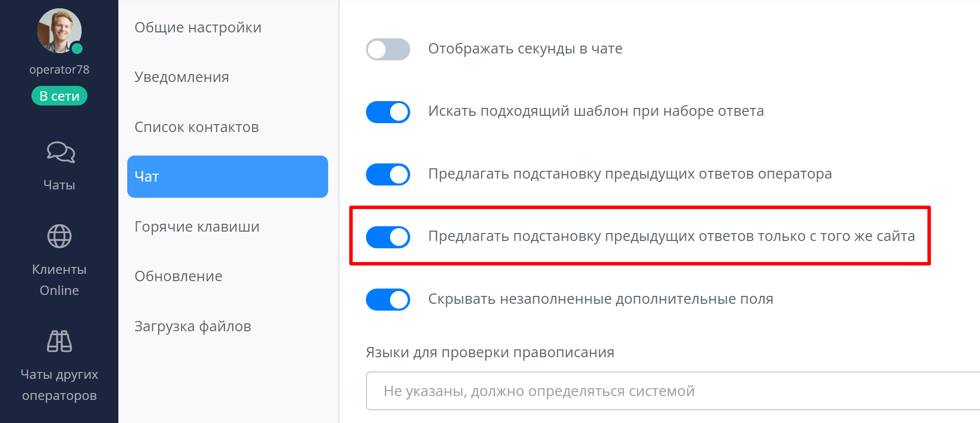Disable template search while typing toggle
This screenshot has height=423, width=980.
pyautogui.click(x=388, y=112)
